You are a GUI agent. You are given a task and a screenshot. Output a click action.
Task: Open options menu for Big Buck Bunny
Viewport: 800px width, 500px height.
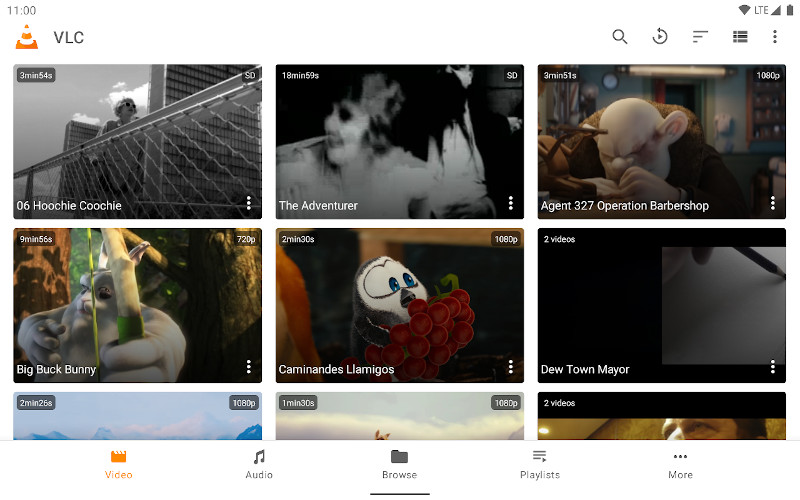click(x=248, y=367)
